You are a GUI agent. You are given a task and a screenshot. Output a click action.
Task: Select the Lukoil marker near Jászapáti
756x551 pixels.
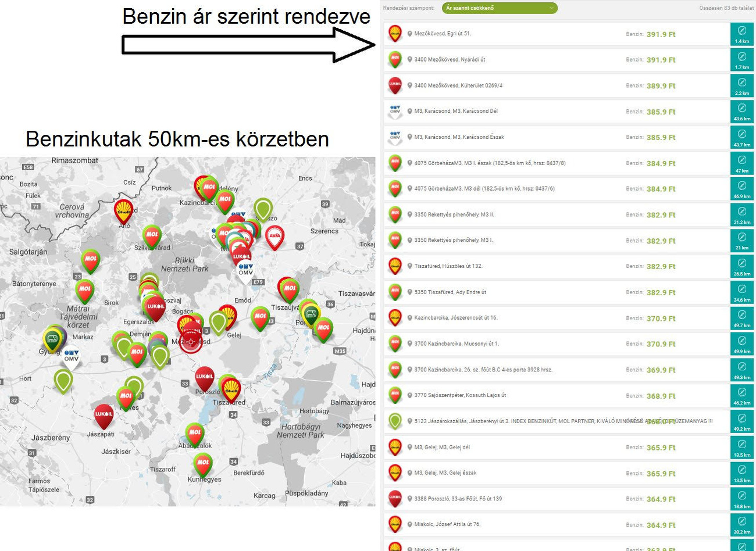[104, 414]
